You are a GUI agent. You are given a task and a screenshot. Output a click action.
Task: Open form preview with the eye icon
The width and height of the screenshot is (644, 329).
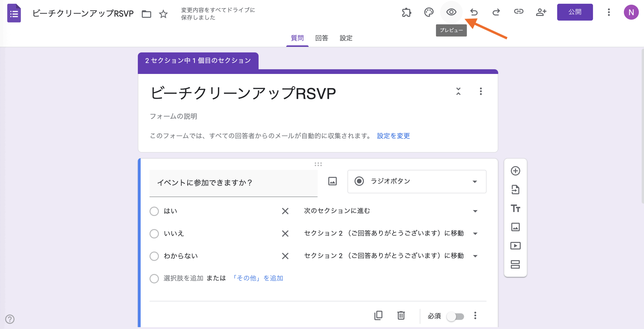(x=451, y=12)
